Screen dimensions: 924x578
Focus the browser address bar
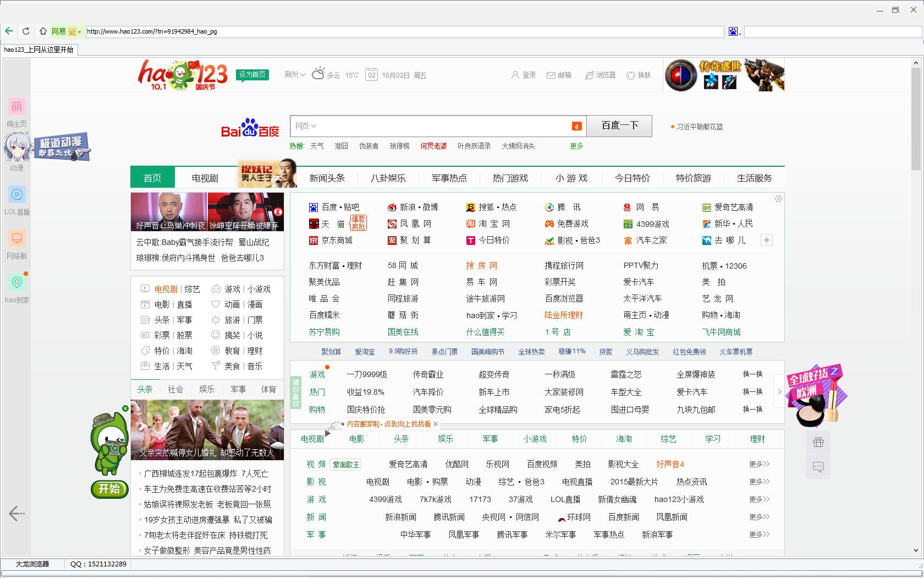[x=404, y=32]
